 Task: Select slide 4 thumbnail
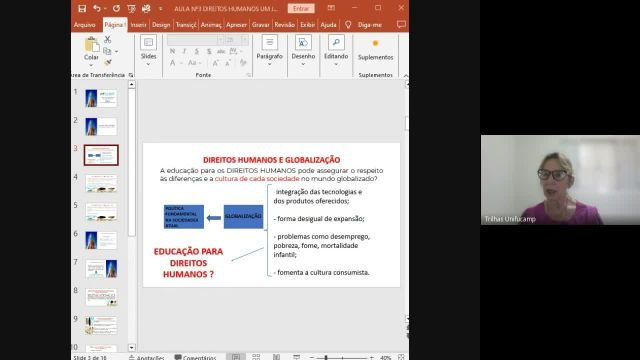click(101, 183)
